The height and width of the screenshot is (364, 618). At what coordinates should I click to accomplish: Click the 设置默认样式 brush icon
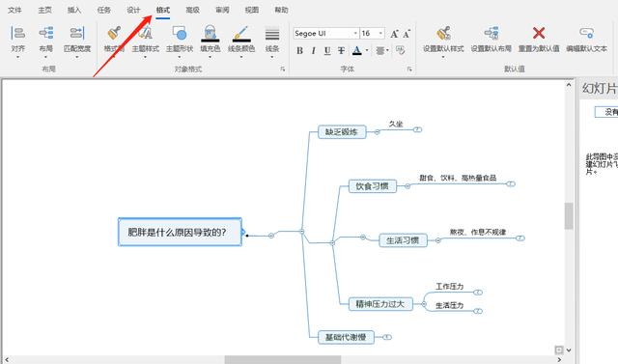(443, 34)
